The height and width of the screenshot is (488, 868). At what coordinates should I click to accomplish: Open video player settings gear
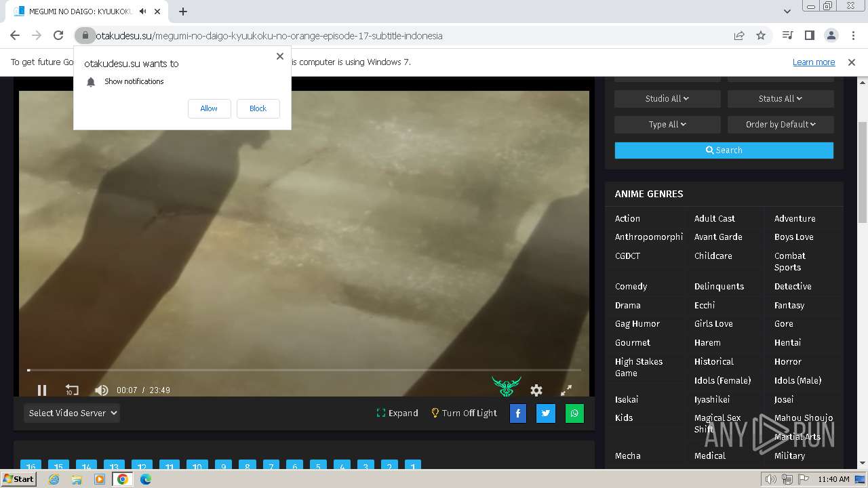[536, 390]
